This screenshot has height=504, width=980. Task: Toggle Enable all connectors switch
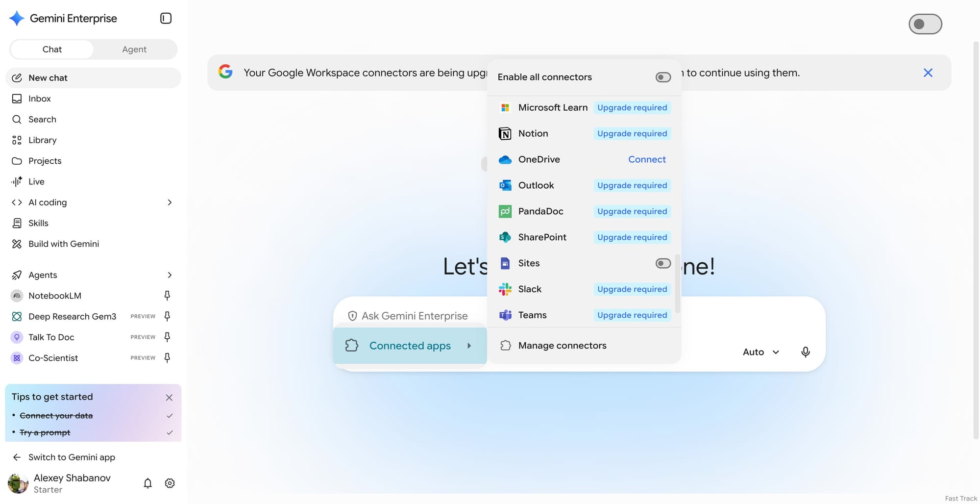point(663,77)
